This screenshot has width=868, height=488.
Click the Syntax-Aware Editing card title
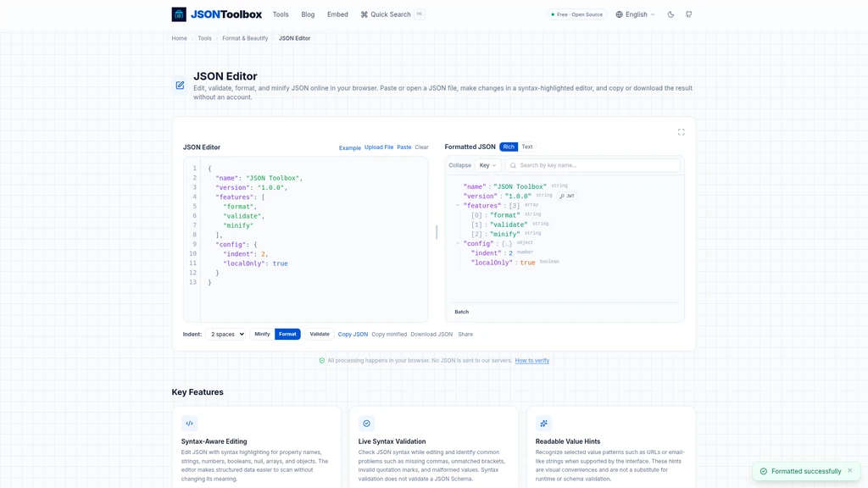click(214, 441)
